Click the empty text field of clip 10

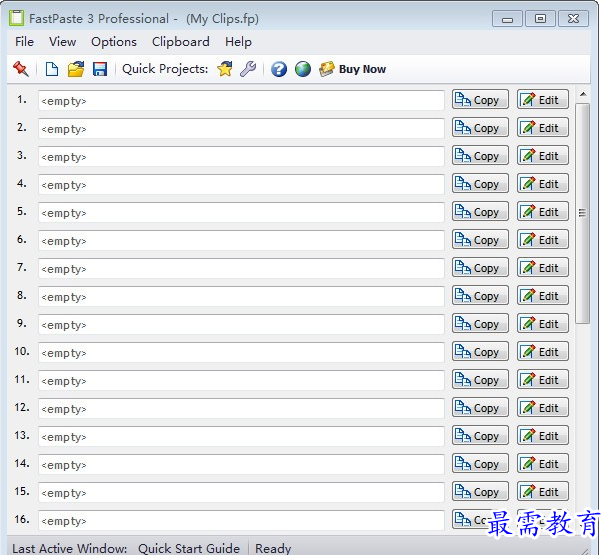pyautogui.click(x=241, y=352)
